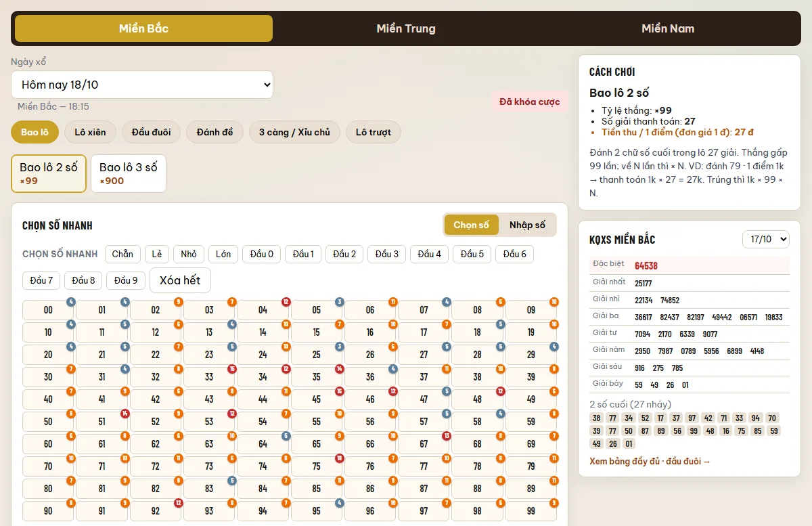Click the Chẵn quick-select chip
The image size is (812, 526).
pyautogui.click(x=122, y=254)
